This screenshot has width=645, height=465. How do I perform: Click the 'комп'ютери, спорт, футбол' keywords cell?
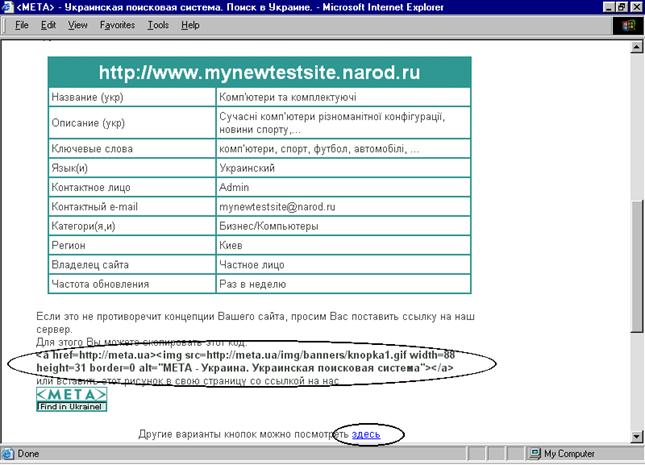point(343,149)
